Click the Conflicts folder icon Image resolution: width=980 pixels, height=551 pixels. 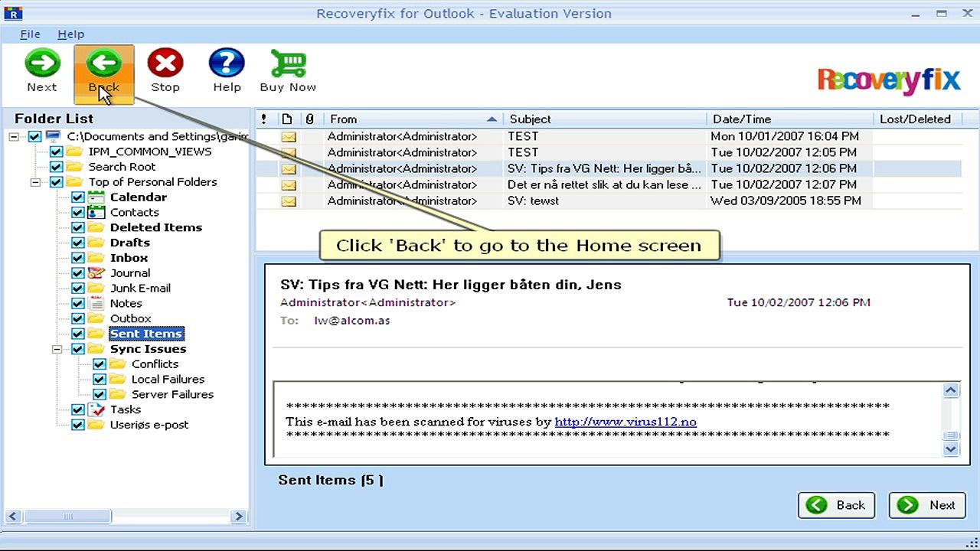coord(118,364)
